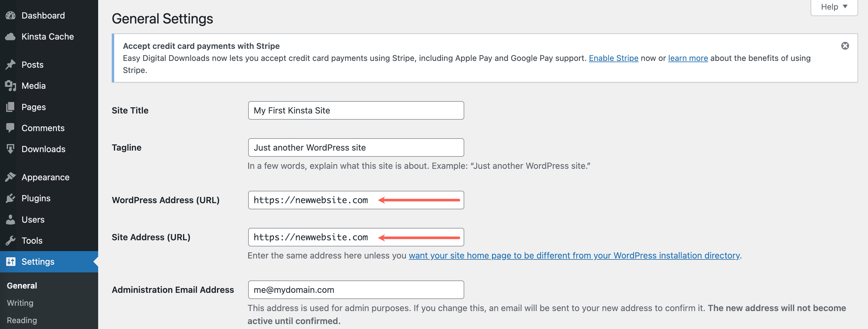868x329 pixels.
Task: Select the Users person icon
Action: (10, 219)
